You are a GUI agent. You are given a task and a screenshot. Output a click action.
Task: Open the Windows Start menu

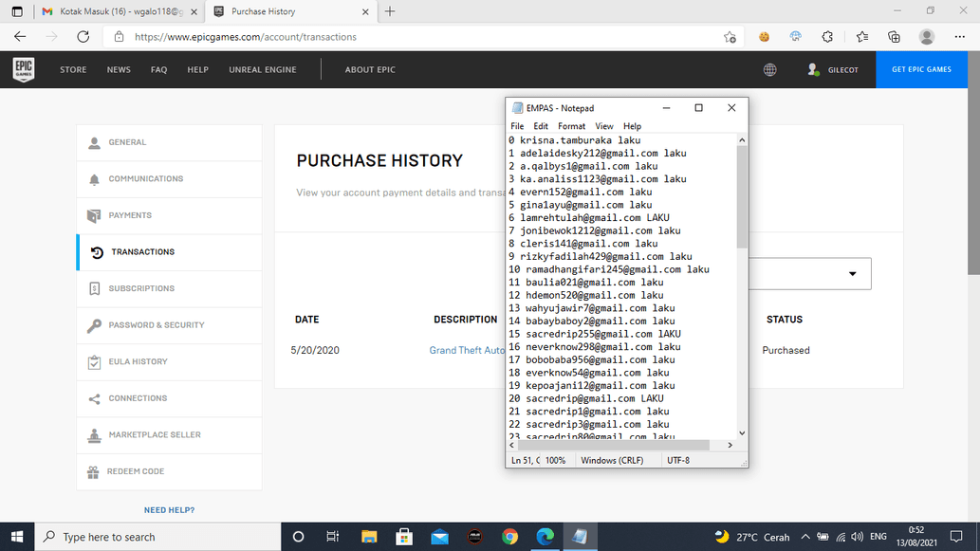coord(17,537)
